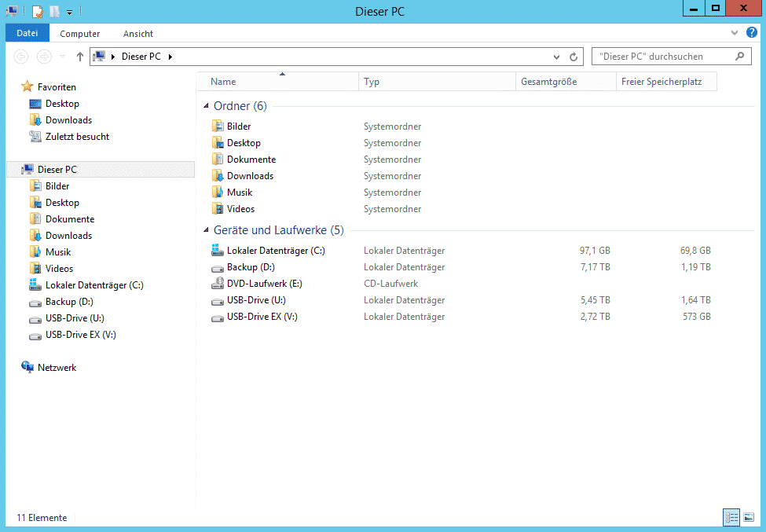Sort by the Gesamtgröße column header
Image resolution: width=766 pixels, height=532 pixels.
(566, 82)
